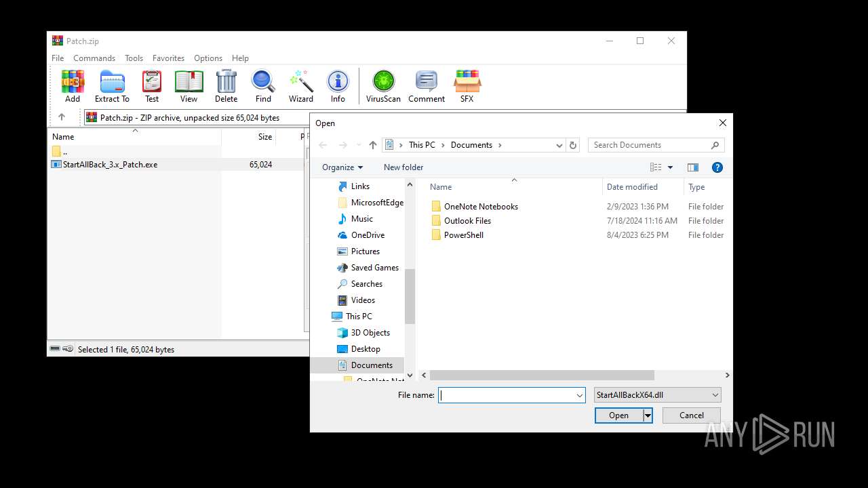This screenshot has height=488, width=868.
Task: Open the Find magnifier tool
Action: [263, 86]
